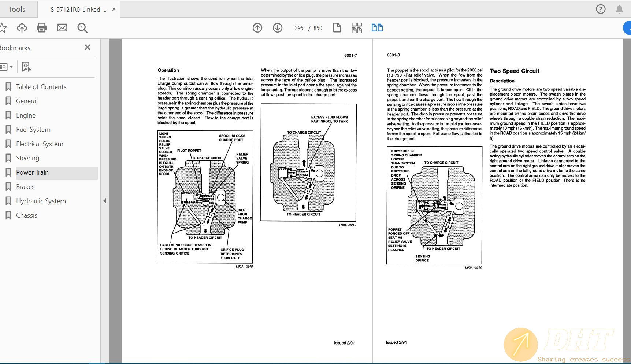This screenshot has height=364, width=631.
Task: Switch to single page view
Action: point(337,28)
